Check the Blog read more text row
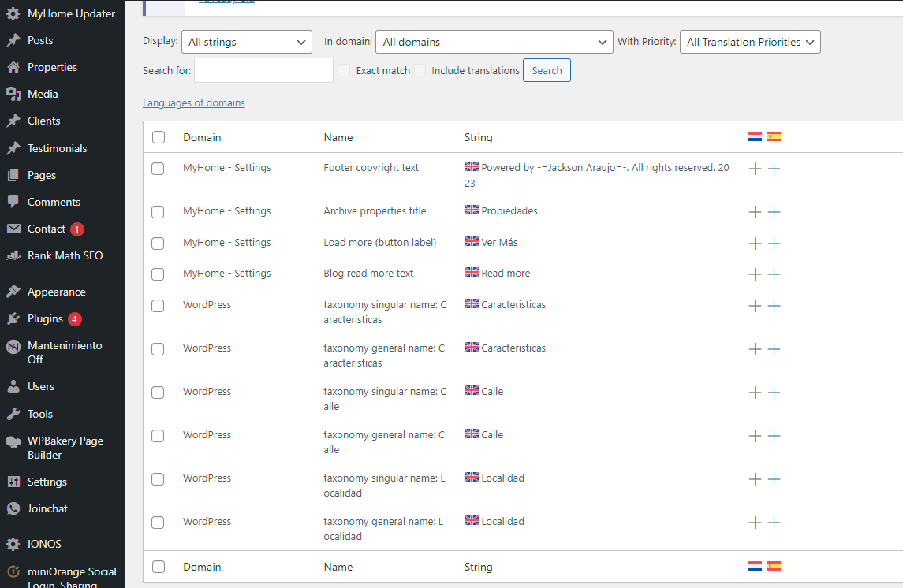903x588 pixels. (x=158, y=274)
